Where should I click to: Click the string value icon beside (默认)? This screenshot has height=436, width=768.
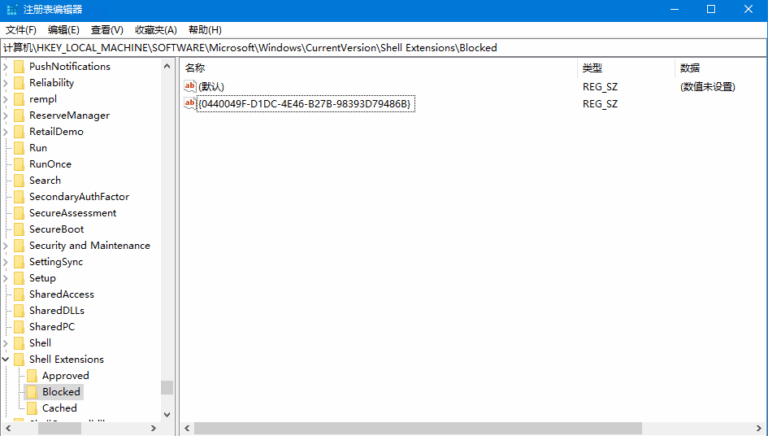pyautogui.click(x=190, y=87)
